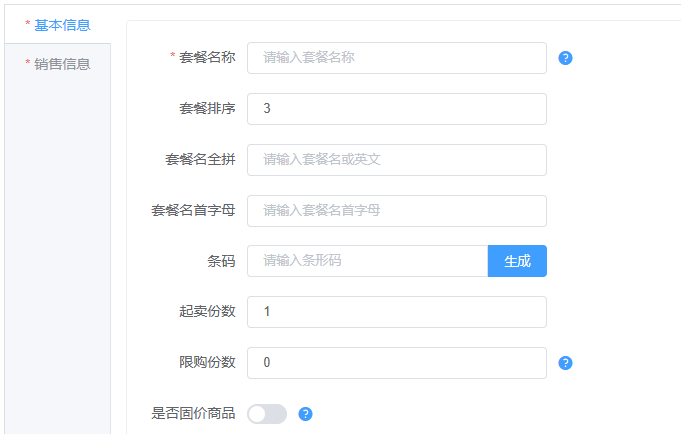Click the 套餐名称 label text
Screen dimensions: 681x434
[207, 58]
